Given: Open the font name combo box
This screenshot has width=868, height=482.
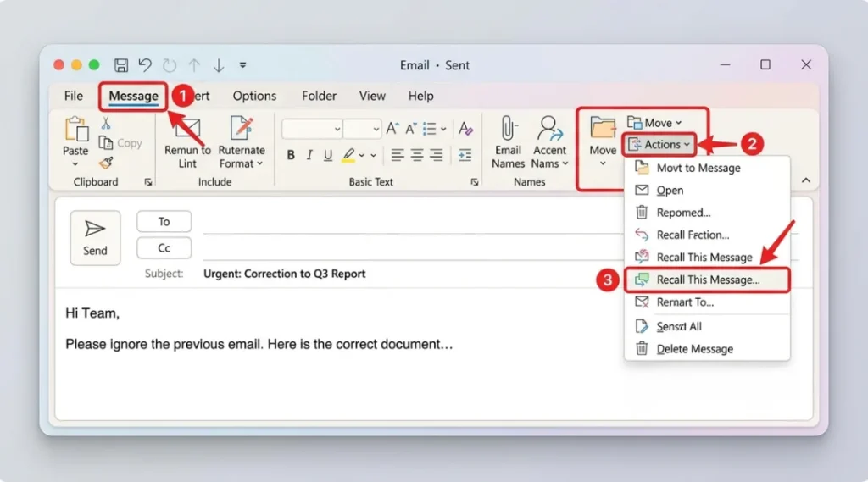Looking at the screenshot, I should tap(312, 129).
